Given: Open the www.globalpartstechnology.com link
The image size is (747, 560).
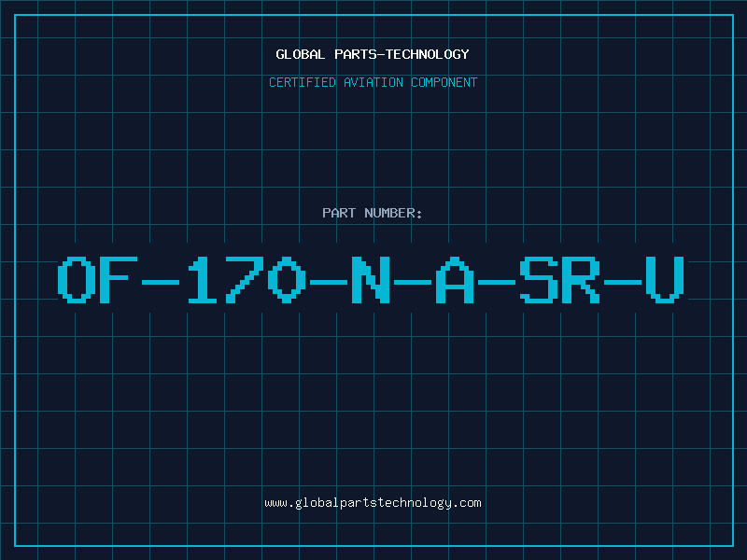Looking at the screenshot, I should click(x=373, y=503).
